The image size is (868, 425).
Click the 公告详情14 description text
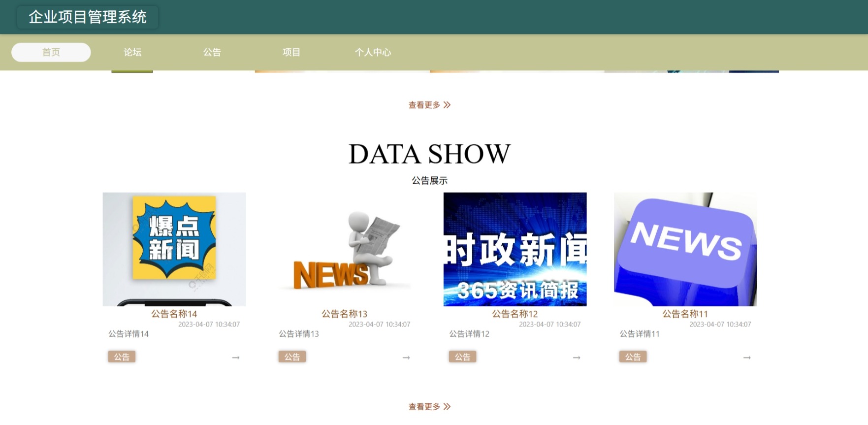(129, 334)
